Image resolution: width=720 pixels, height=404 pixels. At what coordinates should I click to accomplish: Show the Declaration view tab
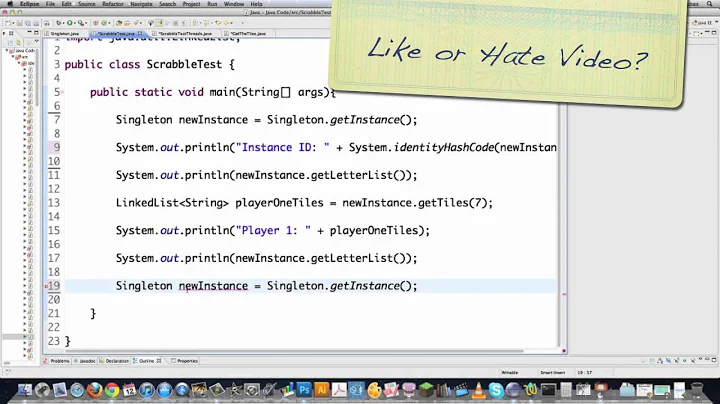pos(114,361)
